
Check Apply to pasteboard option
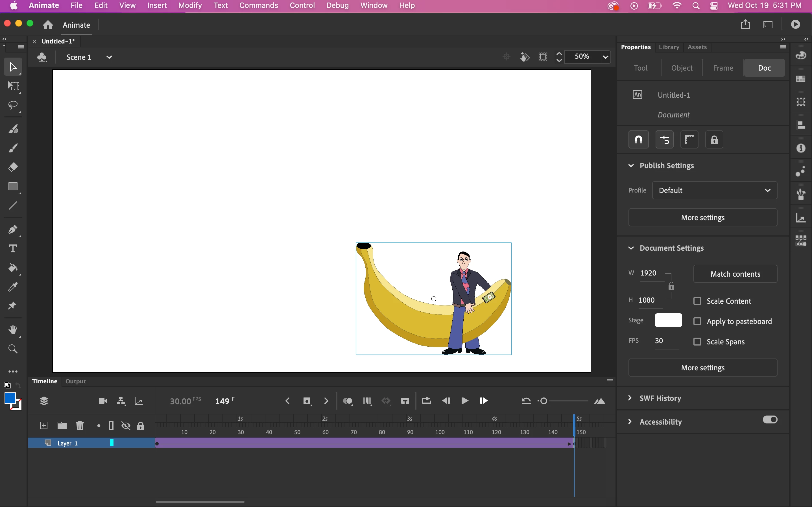697,321
